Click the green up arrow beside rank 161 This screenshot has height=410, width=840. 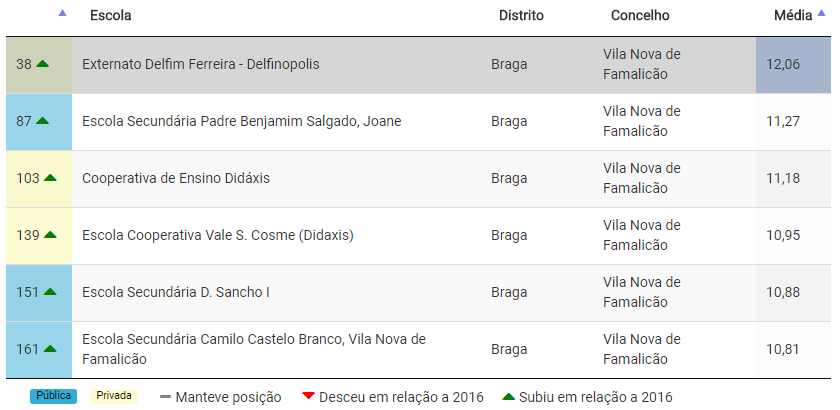50,349
